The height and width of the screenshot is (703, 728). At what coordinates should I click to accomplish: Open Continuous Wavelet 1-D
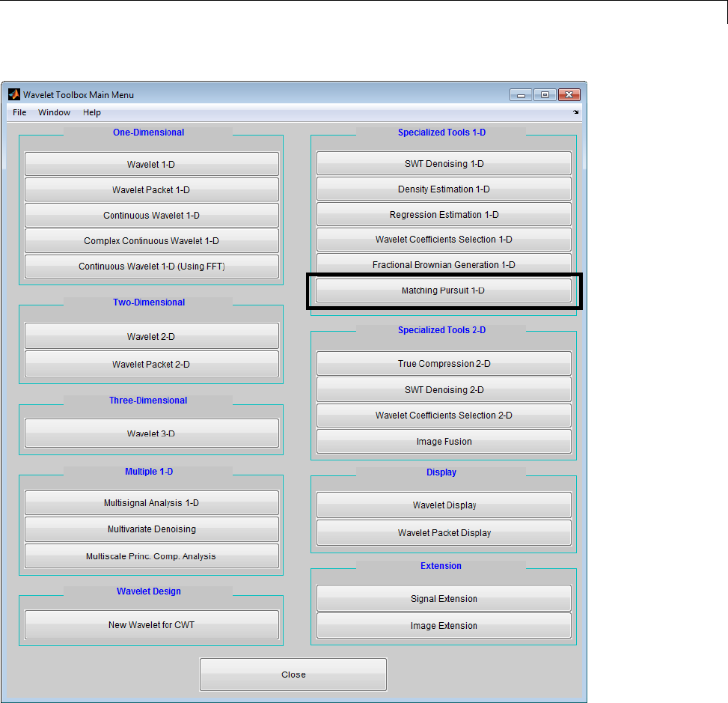pyautogui.click(x=151, y=215)
